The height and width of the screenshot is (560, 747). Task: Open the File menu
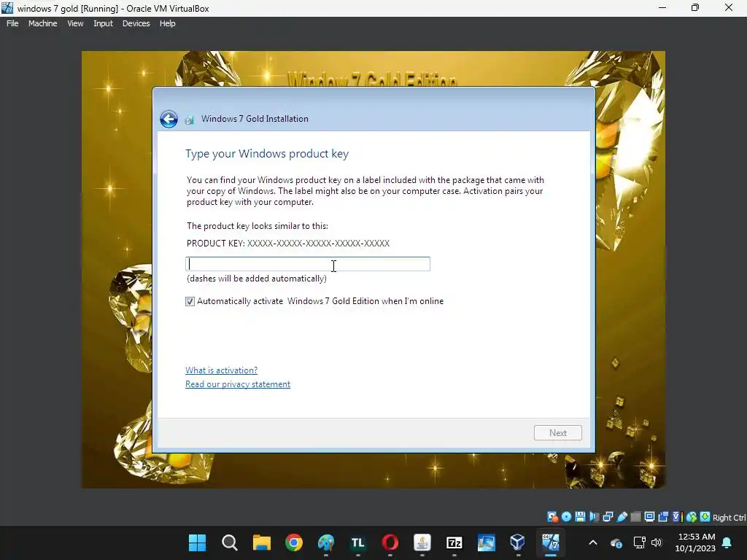click(x=12, y=23)
